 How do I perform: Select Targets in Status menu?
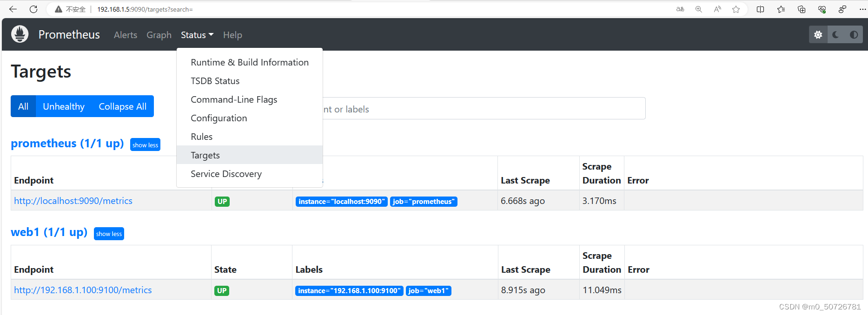(x=250, y=155)
